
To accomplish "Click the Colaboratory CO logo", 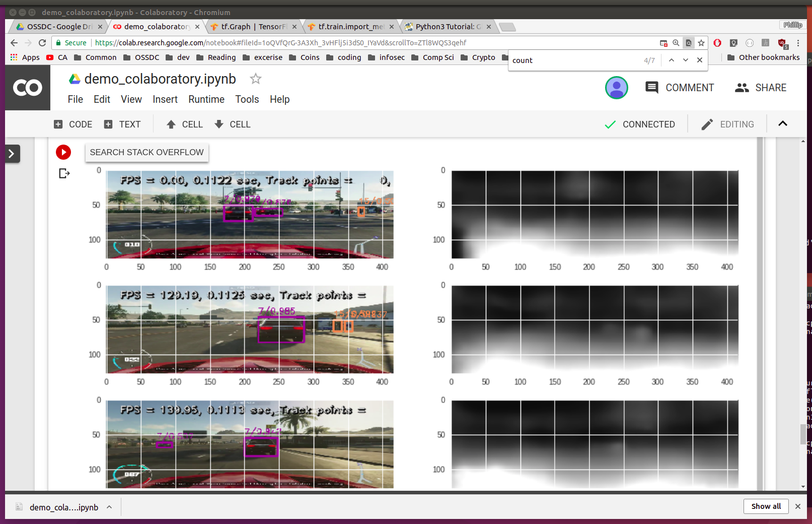I will click(x=27, y=88).
